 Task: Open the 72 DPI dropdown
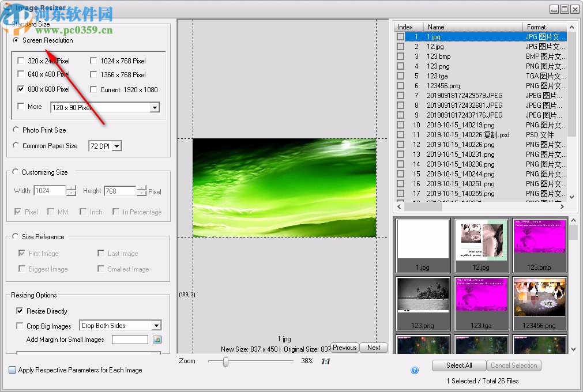tap(117, 146)
